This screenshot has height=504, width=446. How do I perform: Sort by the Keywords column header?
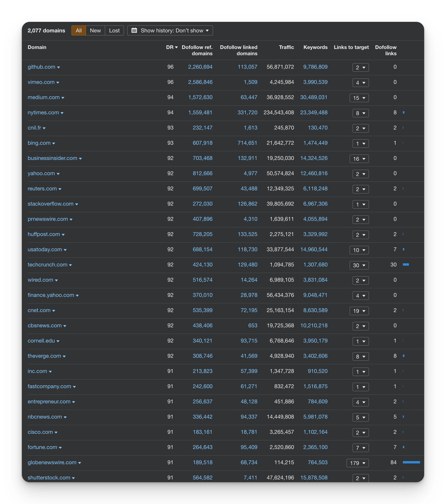click(315, 47)
